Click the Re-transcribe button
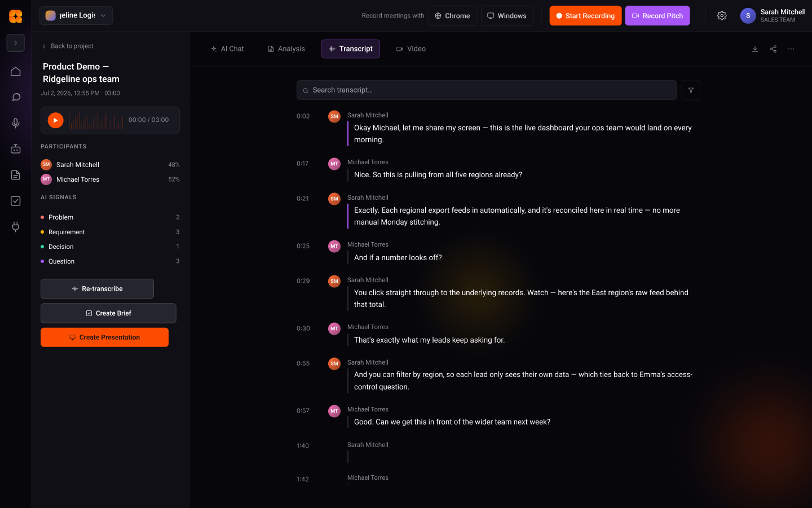The height and width of the screenshot is (508, 812). pyautogui.click(x=97, y=289)
